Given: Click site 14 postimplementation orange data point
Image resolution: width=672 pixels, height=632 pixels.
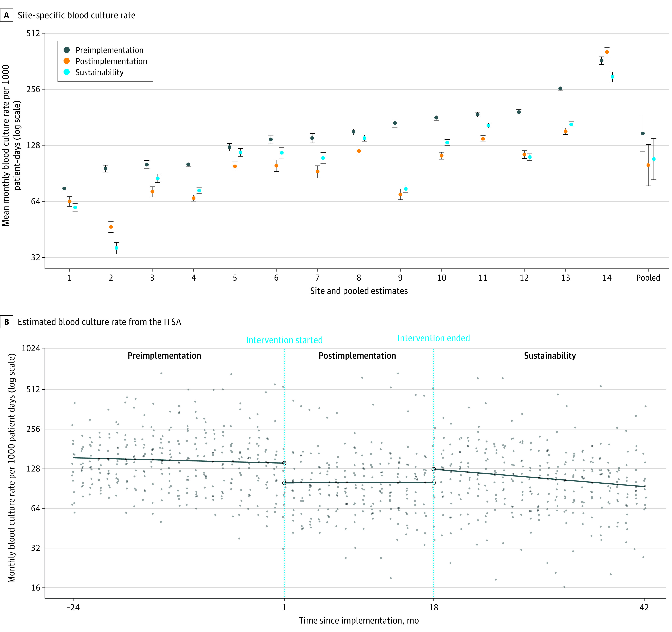Looking at the screenshot, I should coord(607,52).
